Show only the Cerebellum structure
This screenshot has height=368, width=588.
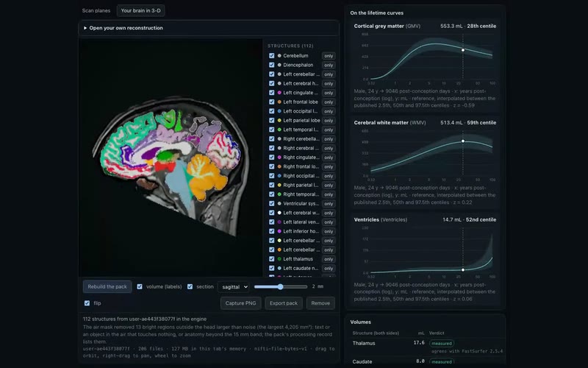(329, 56)
